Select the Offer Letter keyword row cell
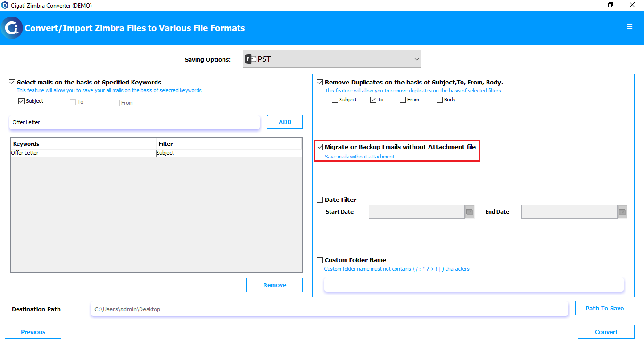Screen dimensions: 644x342 point(83,153)
